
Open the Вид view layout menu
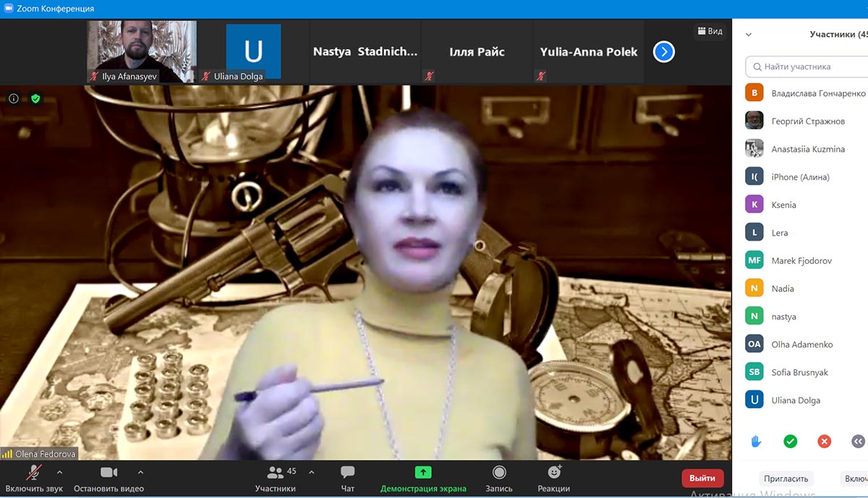point(710,31)
